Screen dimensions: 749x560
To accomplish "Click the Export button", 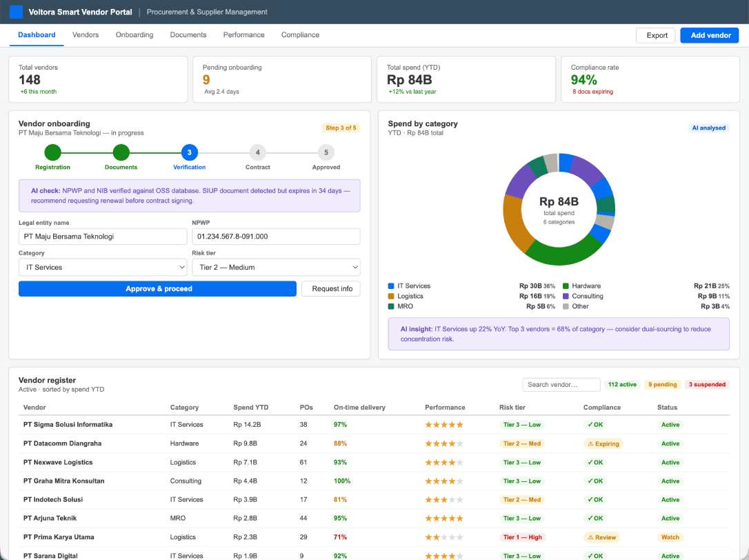I will [x=657, y=35].
